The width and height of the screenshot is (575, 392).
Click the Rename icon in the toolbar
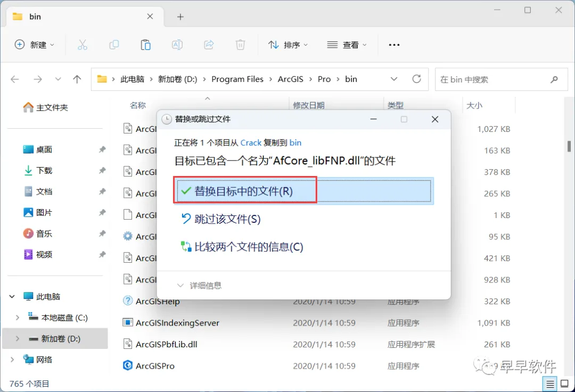pos(177,45)
